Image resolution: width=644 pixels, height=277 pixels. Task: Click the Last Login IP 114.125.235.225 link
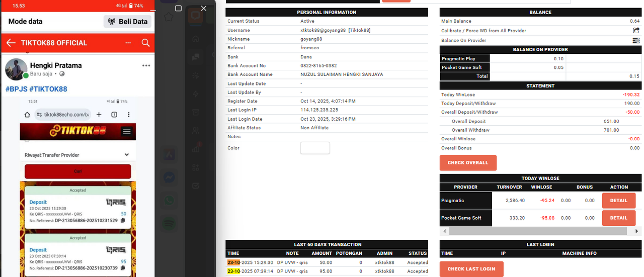[319, 110]
